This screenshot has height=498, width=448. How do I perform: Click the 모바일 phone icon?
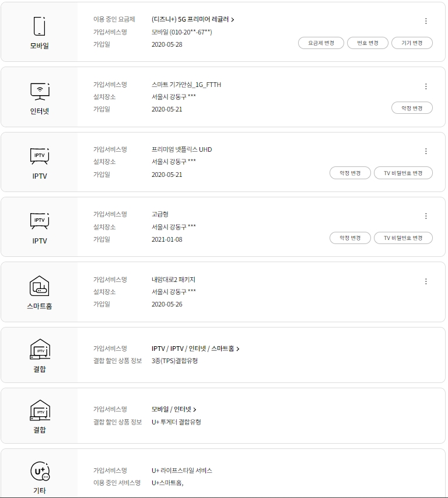[39, 26]
